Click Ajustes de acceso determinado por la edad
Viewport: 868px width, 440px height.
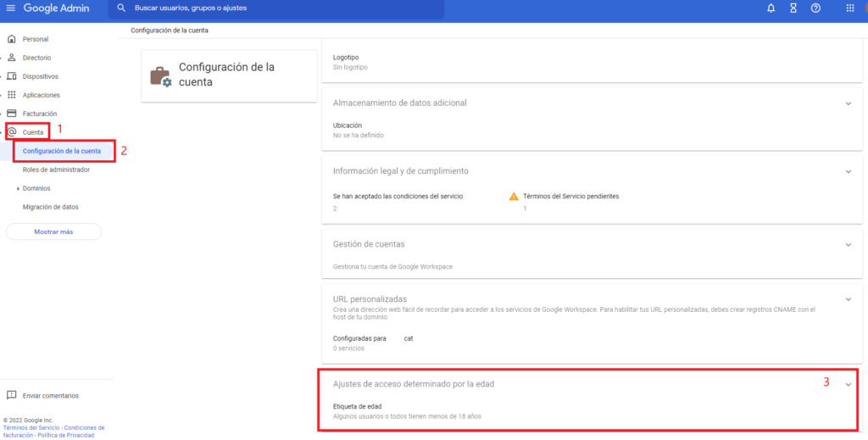click(x=414, y=383)
